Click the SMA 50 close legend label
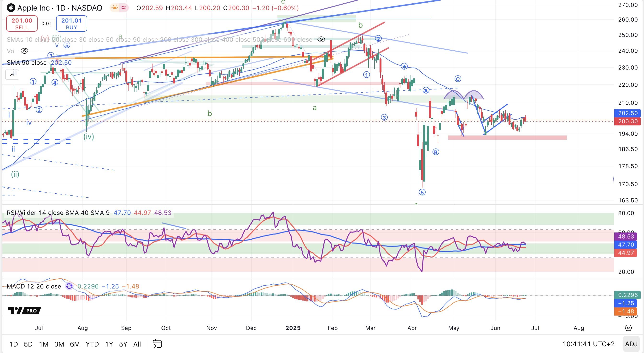 [27, 63]
